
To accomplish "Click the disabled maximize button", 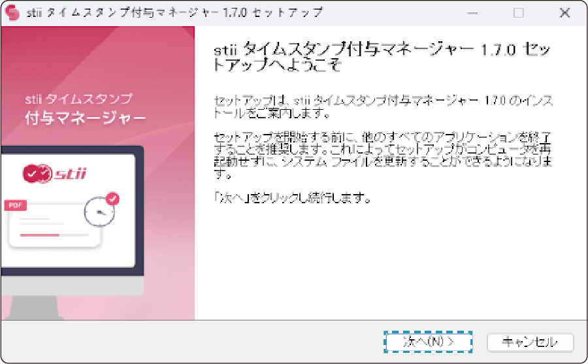I will (x=519, y=13).
